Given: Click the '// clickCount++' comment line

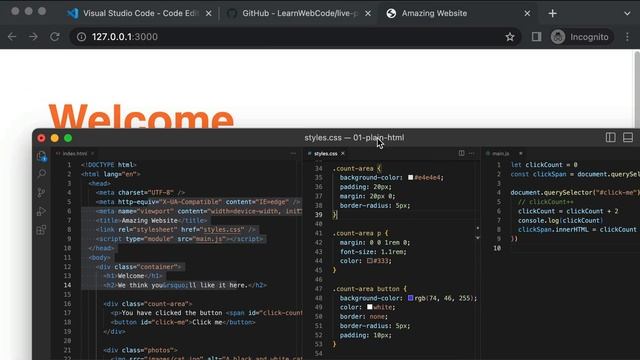Looking at the screenshot, I should [546, 202].
